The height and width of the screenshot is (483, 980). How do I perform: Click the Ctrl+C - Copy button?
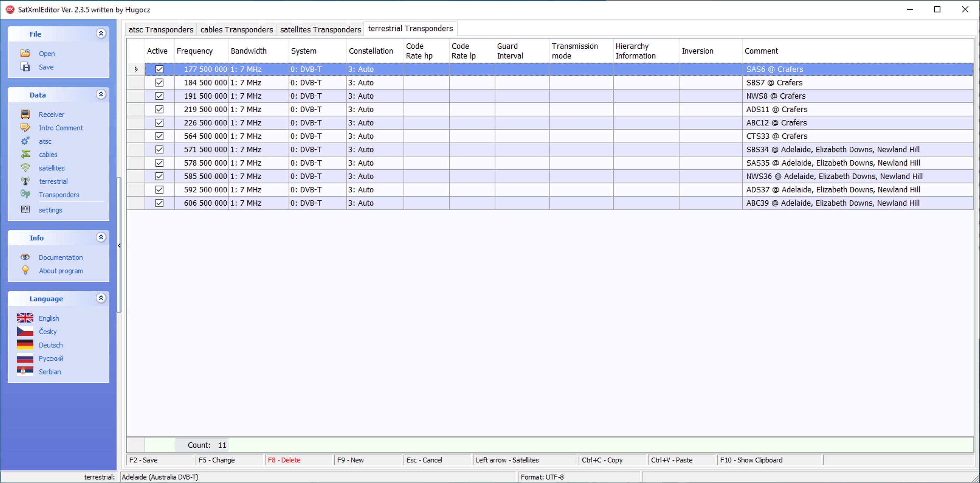coord(613,460)
